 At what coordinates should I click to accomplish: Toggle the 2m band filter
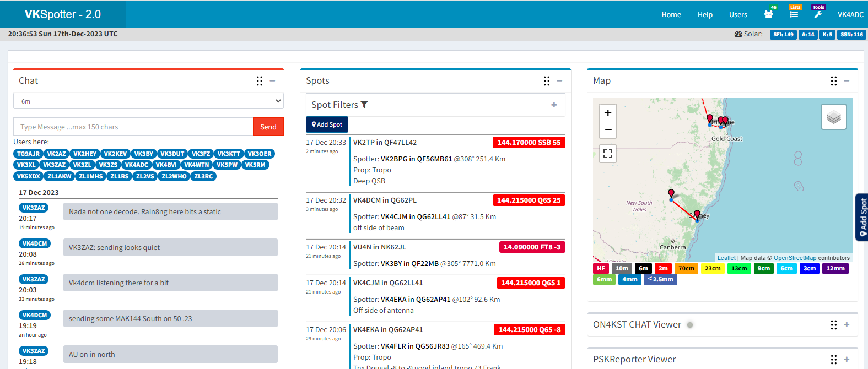coord(663,269)
